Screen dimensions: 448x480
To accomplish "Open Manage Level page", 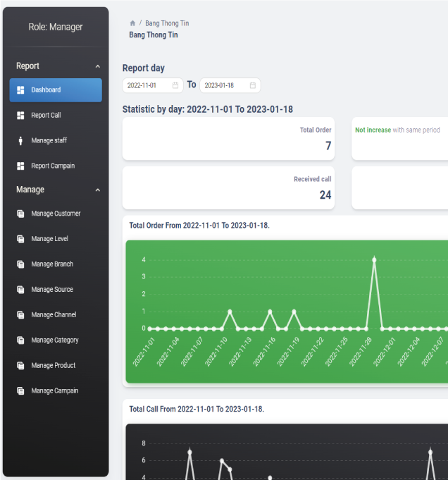I will point(56,239).
